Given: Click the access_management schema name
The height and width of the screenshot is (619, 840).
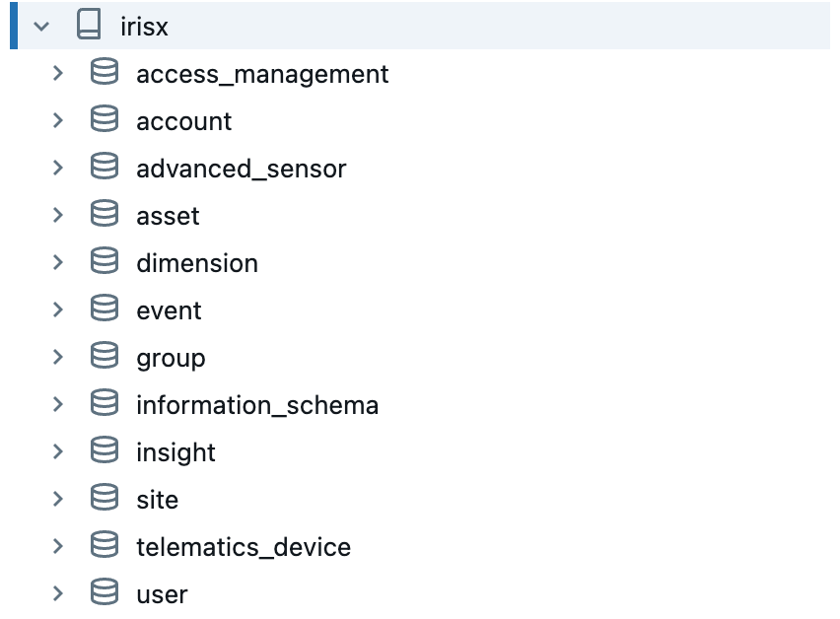Looking at the screenshot, I should click(261, 73).
